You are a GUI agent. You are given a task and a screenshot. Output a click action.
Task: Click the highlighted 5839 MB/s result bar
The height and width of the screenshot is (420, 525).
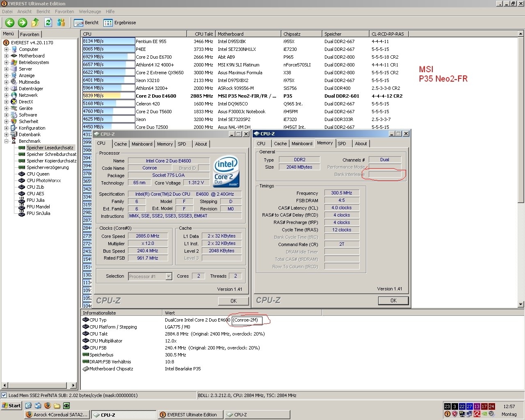click(x=109, y=96)
